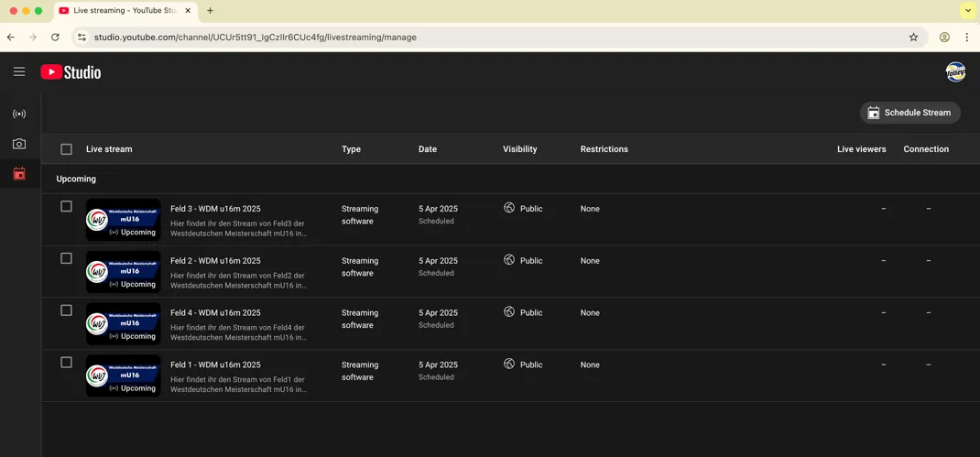Open the hamburger navigation menu
The height and width of the screenshot is (457, 980).
click(x=19, y=71)
